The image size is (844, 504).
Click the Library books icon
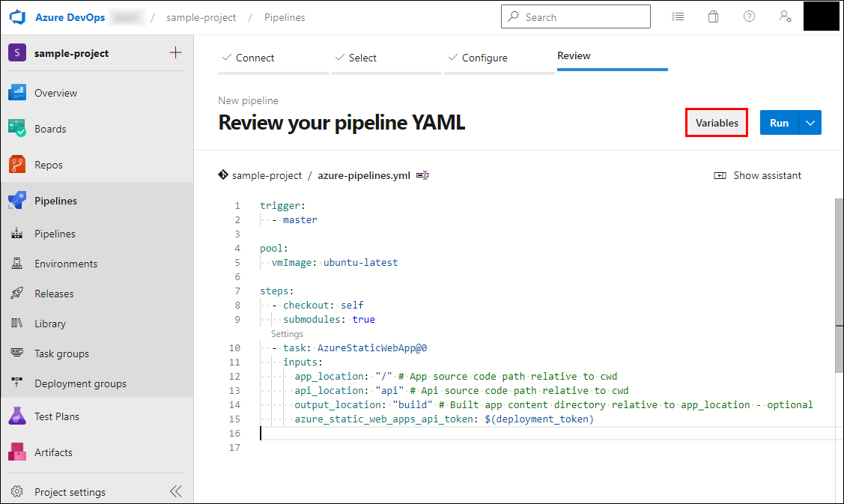pos(17,323)
